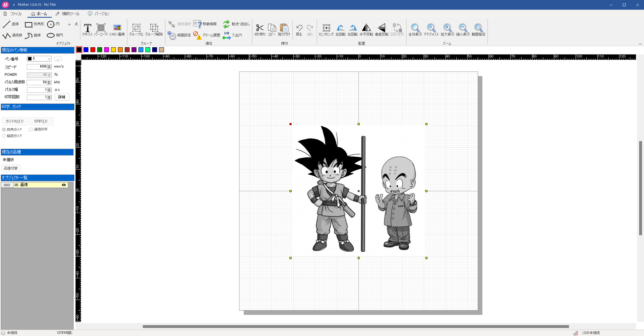Click the ... button beside ペン番号
This screenshot has width=644, height=336.
click(58, 59)
